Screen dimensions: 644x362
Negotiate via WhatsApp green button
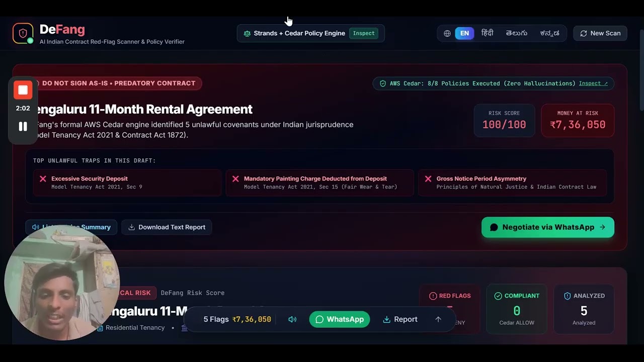point(548,227)
